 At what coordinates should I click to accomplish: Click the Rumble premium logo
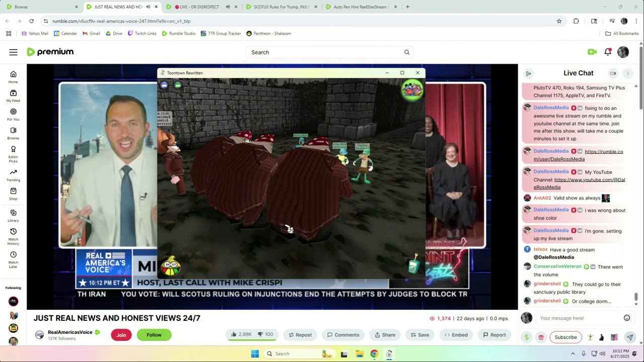click(x=50, y=52)
